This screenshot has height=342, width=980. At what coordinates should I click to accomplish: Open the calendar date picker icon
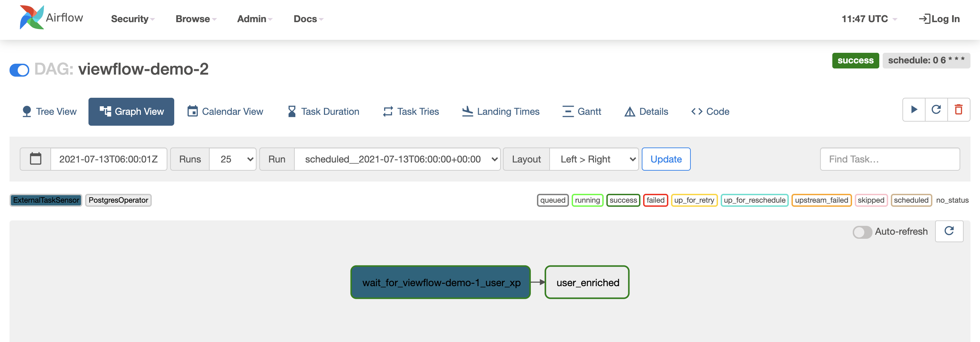(35, 159)
